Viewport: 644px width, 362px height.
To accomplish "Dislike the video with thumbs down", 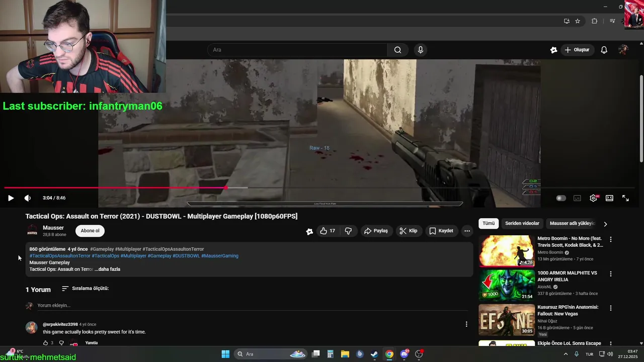I will (x=348, y=231).
